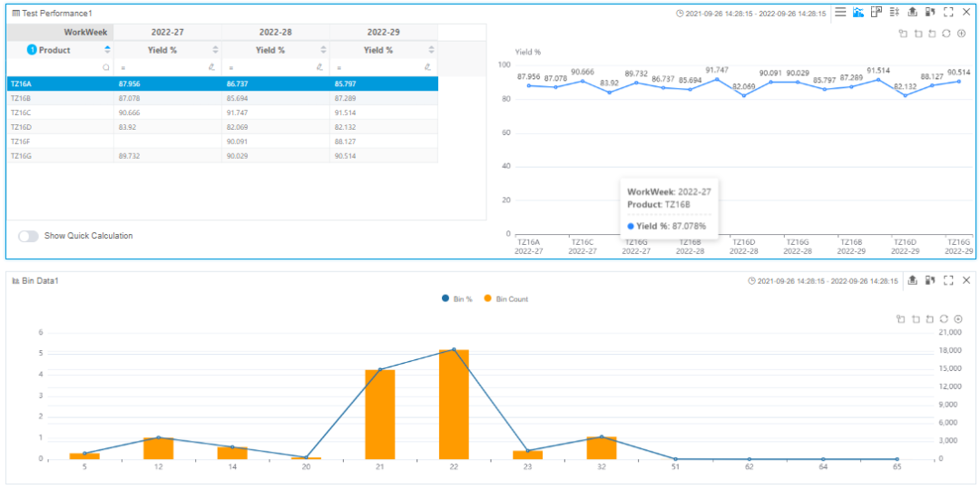
Task: Toggle Show Quick Calculation switch
Action: click(x=29, y=236)
